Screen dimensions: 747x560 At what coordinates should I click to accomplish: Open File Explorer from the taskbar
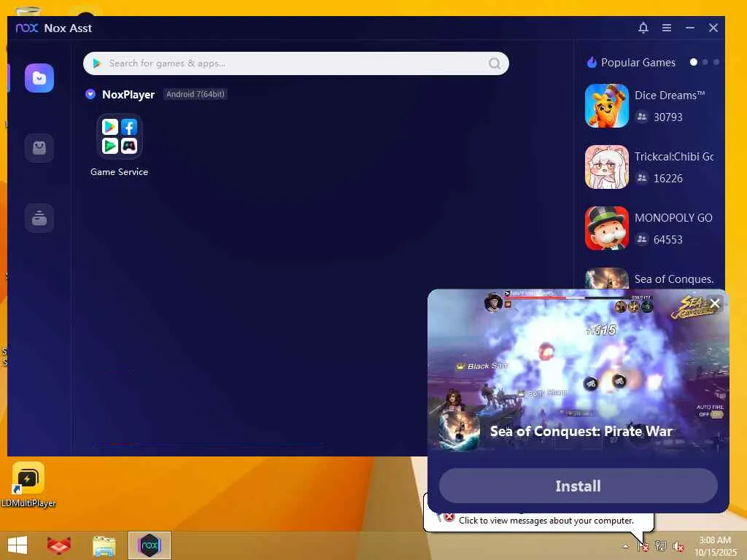click(104, 546)
